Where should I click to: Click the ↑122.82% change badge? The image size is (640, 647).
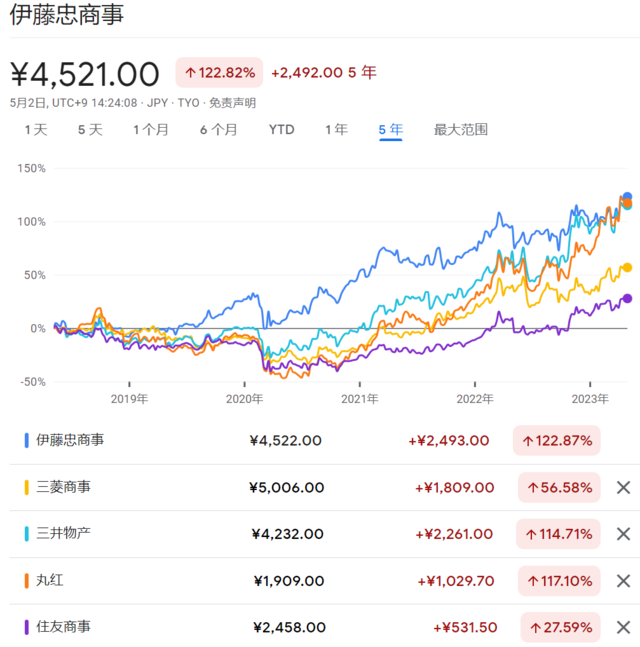219,72
